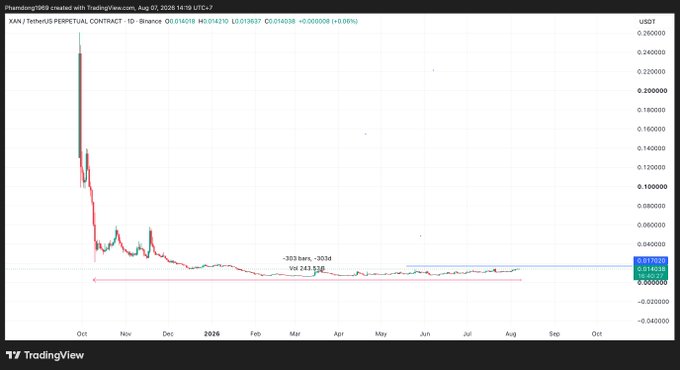Screen dimensions: 680x370
Task: Click the 2026 year label on time axis
Action: (x=212, y=334)
